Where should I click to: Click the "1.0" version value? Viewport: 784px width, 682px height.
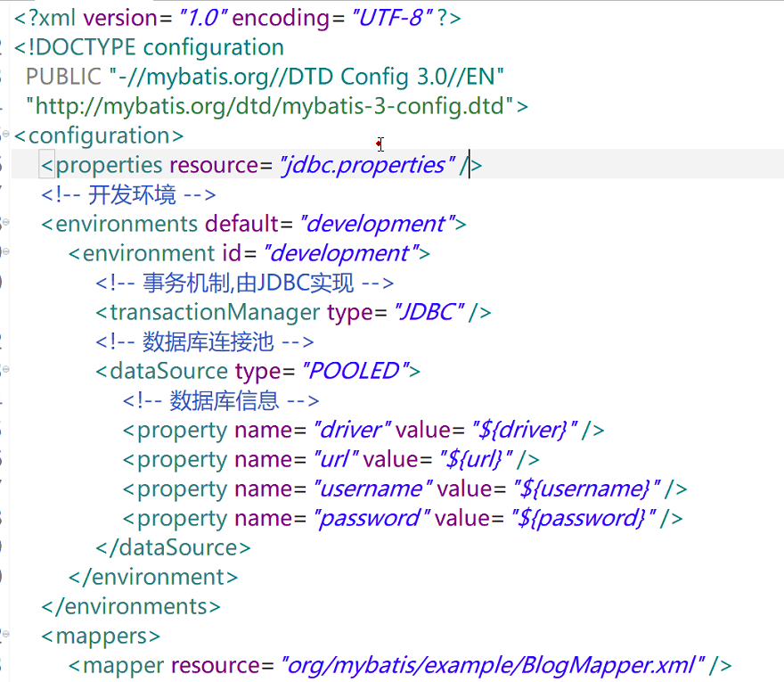tap(203, 18)
